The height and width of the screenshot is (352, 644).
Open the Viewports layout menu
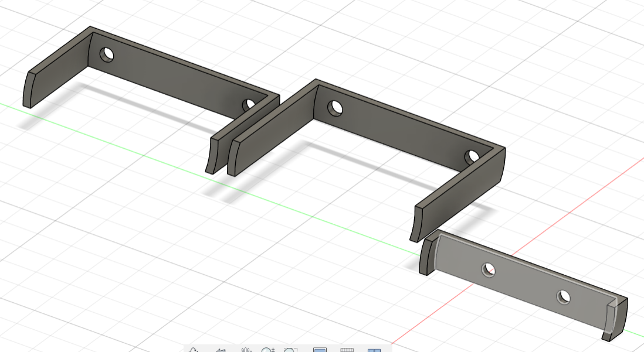(374, 350)
